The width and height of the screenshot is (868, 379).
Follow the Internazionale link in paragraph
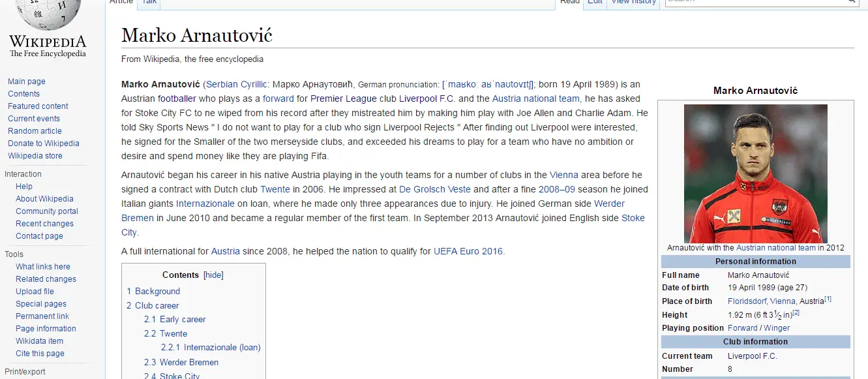point(205,204)
